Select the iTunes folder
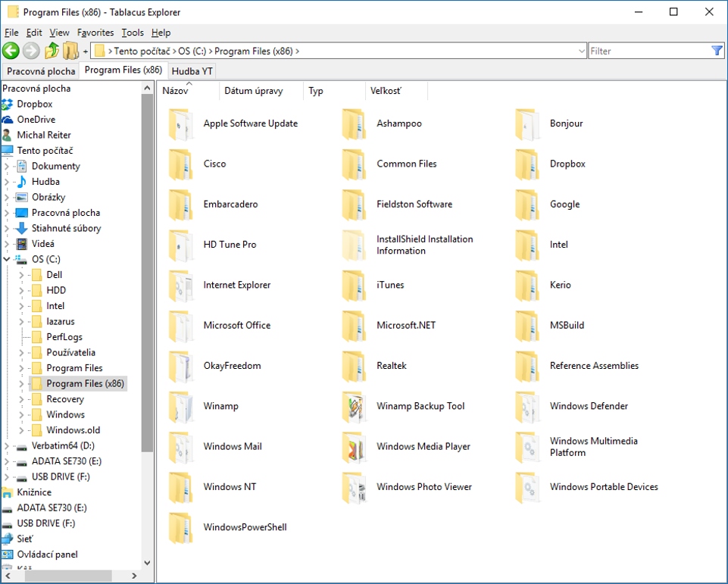 390,286
